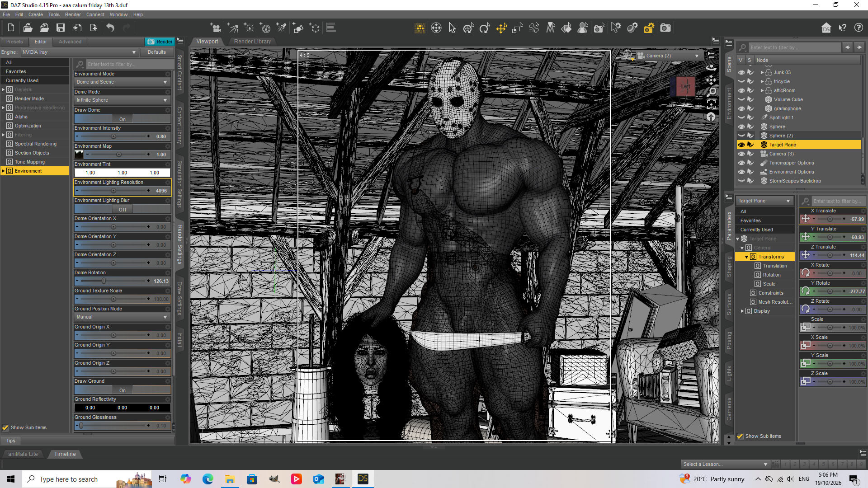Select StormScapes Backdrop in Scene list
The width and height of the screenshot is (868, 488).
coord(795,181)
